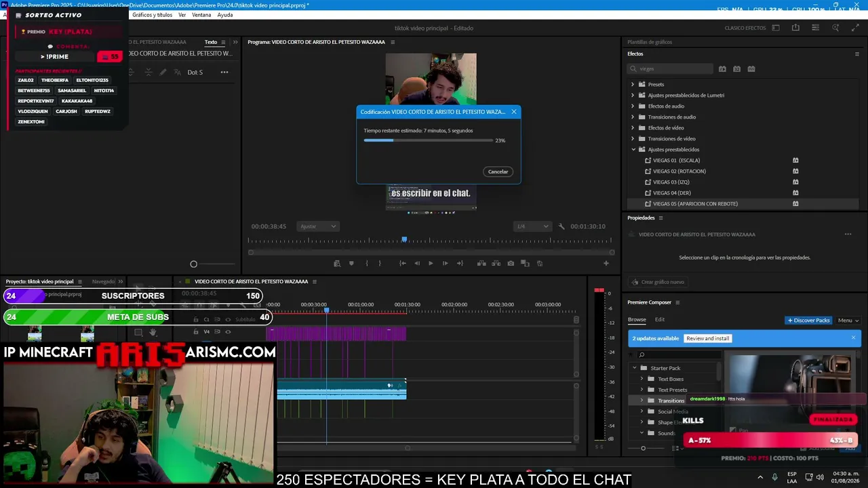Open the Ventana menu
The image size is (868, 488).
click(x=201, y=15)
